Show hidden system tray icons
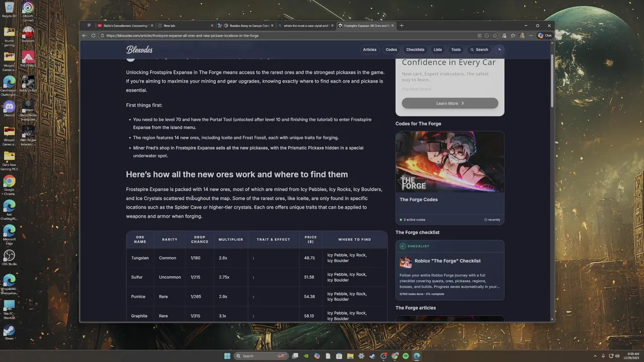Screen dimensions: 644x362 pyautogui.click(x=595, y=356)
